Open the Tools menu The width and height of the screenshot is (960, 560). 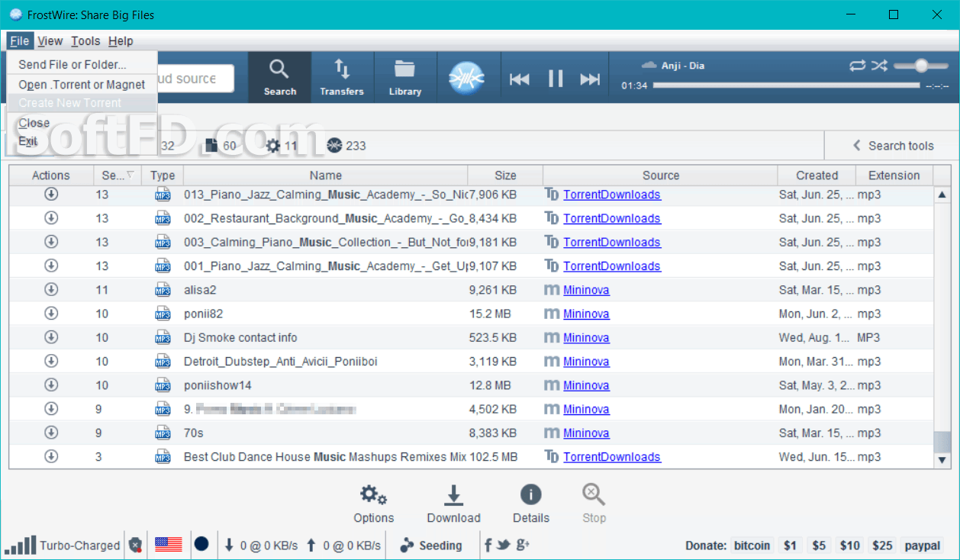tap(85, 41)
